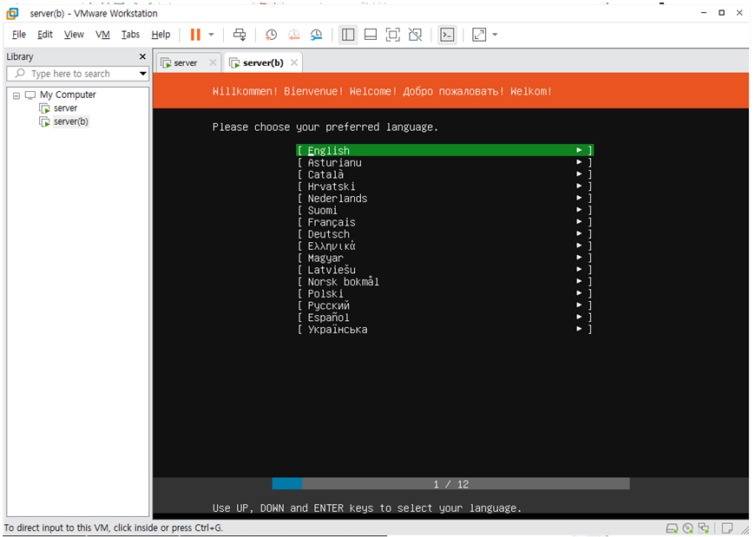756x537 pixels.
Task: Click the installer progress bar showing 1 / 12
Action: [450, 484]
